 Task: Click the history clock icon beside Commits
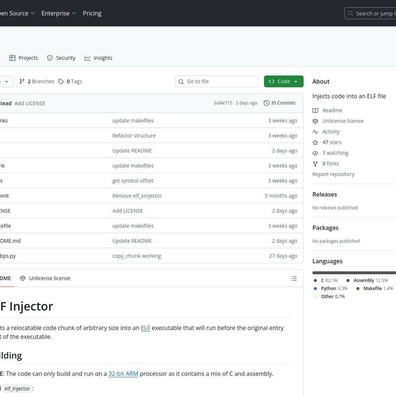266,103
